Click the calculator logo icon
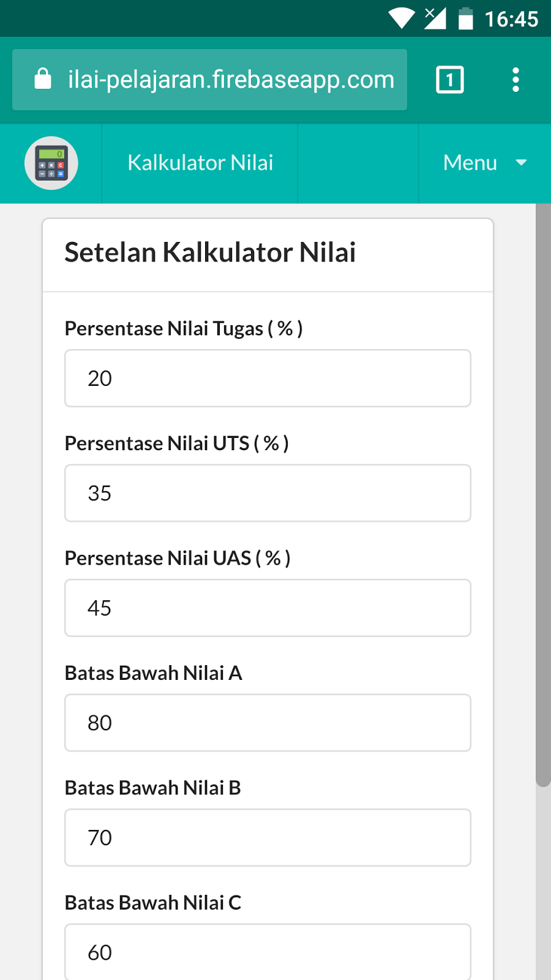The image size is (551, 980). click(x=51, y=163)
